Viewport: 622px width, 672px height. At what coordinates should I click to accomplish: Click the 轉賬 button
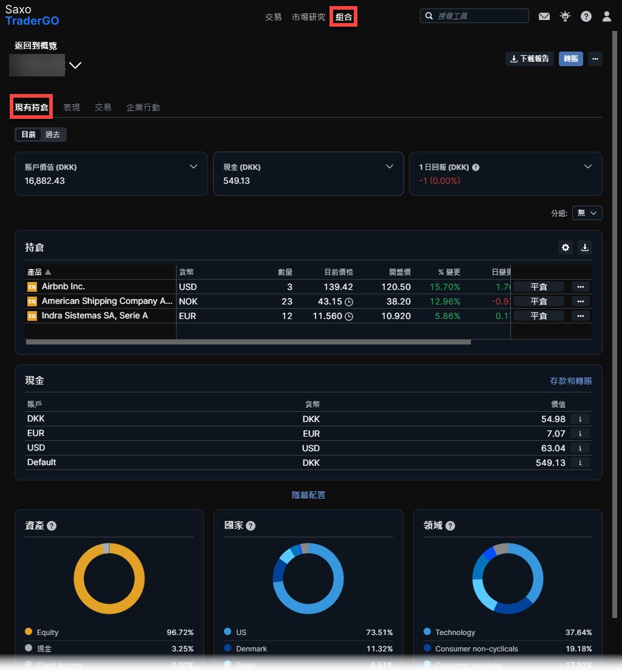pyautogui.click(x=570, y=59)
